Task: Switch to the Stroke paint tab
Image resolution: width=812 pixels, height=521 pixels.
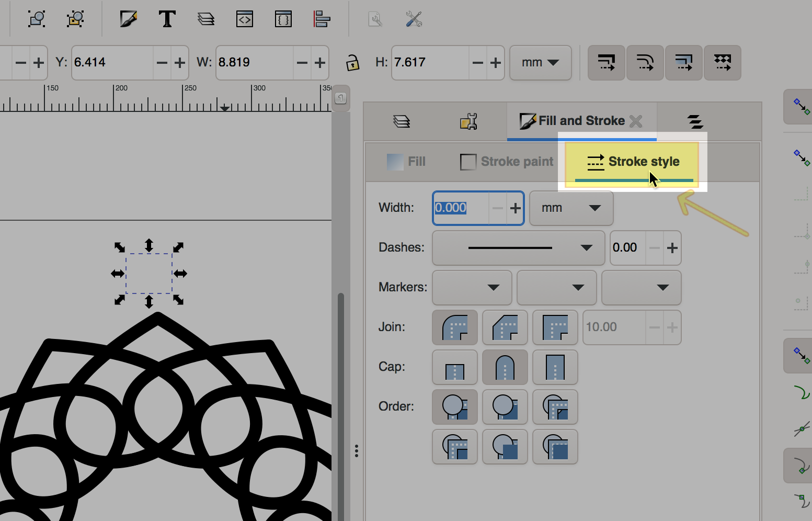Action: pos(507,162)
